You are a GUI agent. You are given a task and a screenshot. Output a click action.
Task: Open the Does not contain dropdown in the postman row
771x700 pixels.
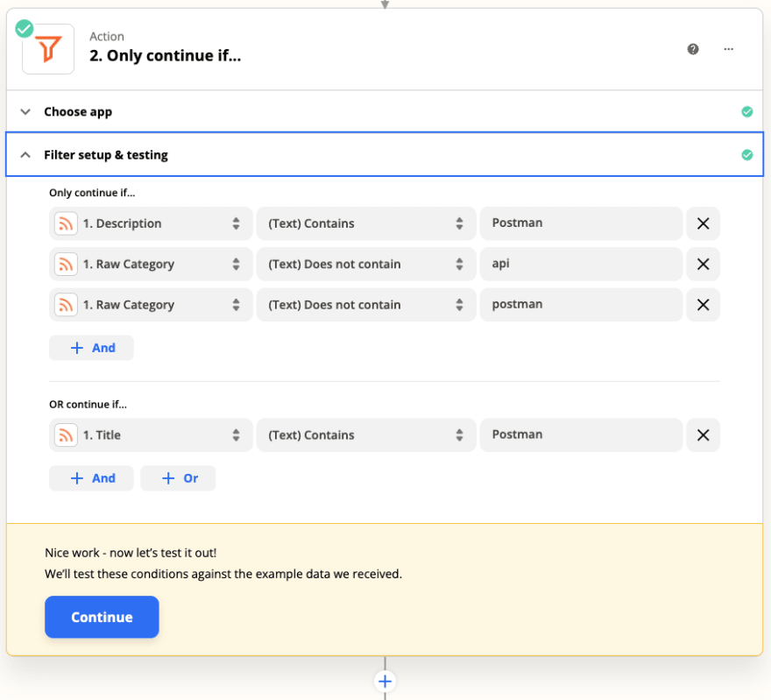pyautogui.click(x=366, y=305)
